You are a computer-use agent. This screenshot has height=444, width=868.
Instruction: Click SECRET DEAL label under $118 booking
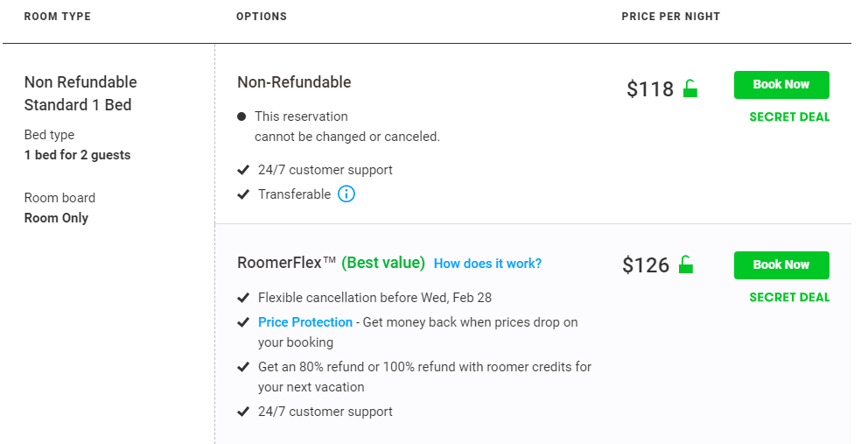789,117
